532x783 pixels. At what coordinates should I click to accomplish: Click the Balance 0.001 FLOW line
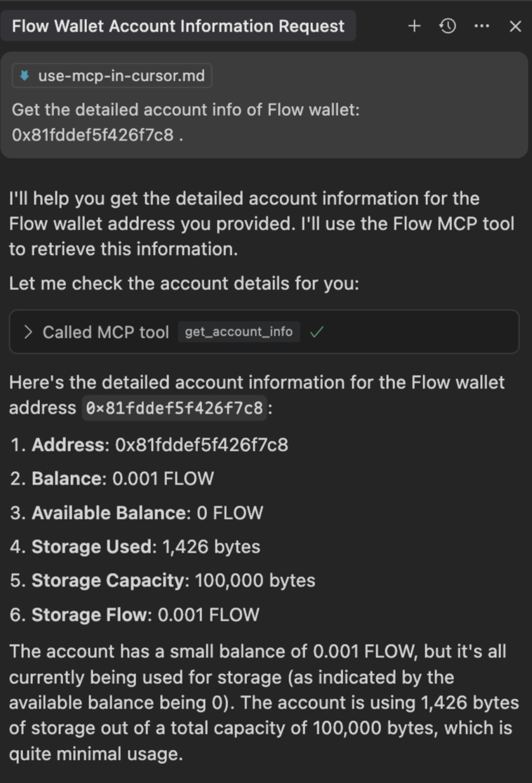(112, 479)
